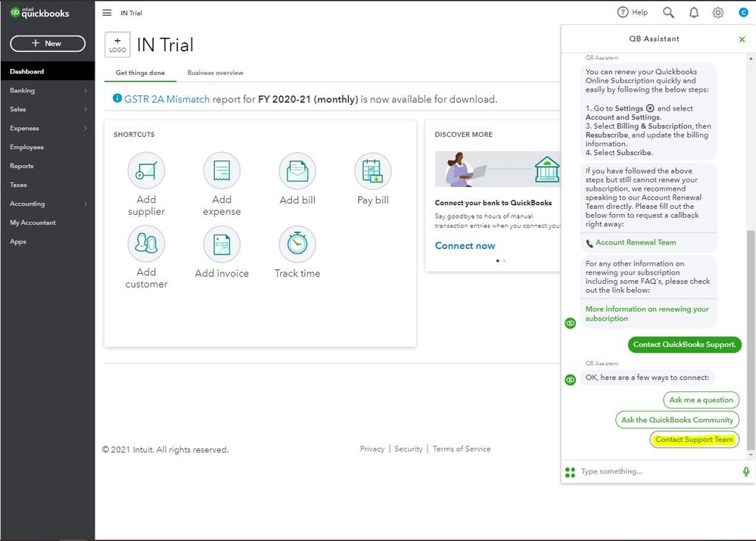The image size is (756, 541).
Task: Click the Type something chat field
Action: [658, 471]
